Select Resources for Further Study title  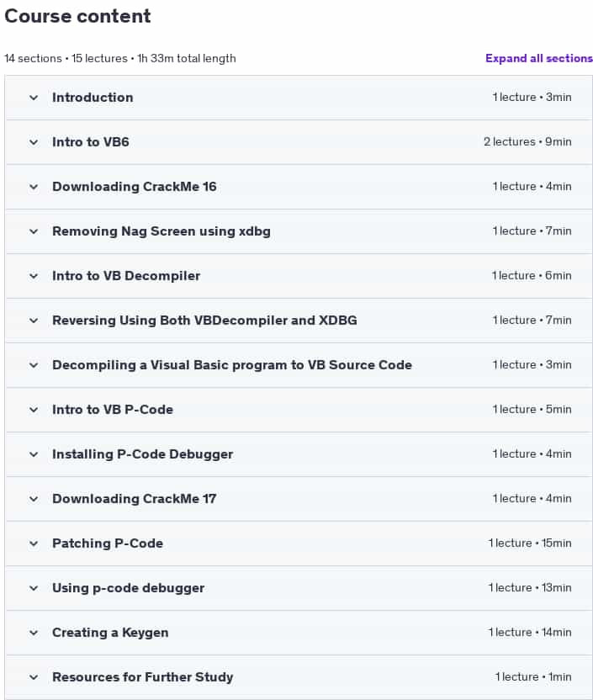142,677
